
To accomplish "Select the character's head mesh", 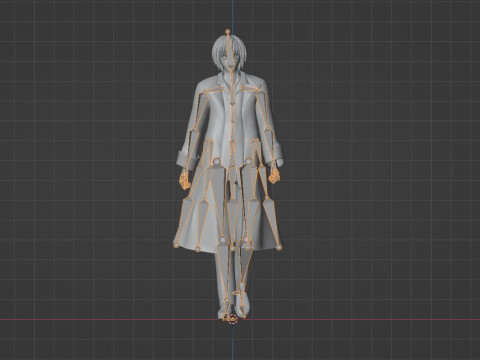I will coord(229,54).
